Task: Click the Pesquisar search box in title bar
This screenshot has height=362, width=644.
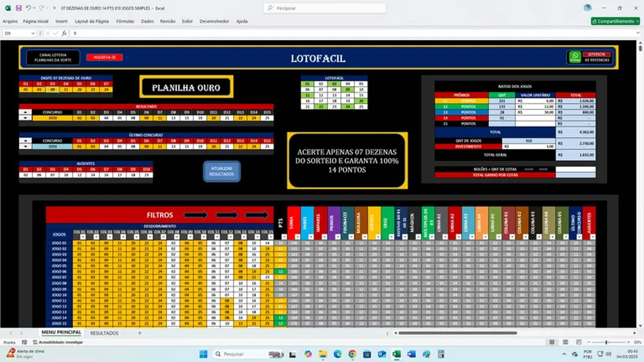Action: 324,8
